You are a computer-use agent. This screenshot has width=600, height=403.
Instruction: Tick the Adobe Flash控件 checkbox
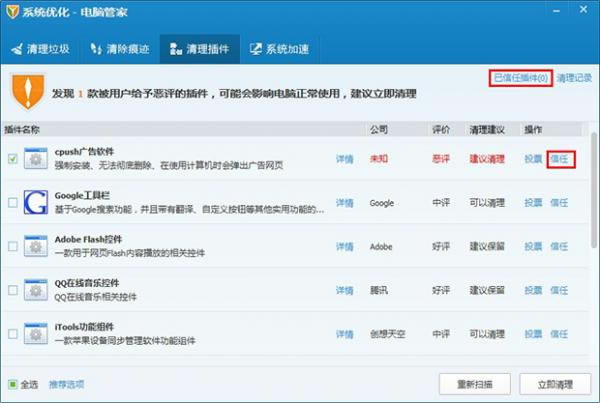pyautogui.click(x=12, y=247)
